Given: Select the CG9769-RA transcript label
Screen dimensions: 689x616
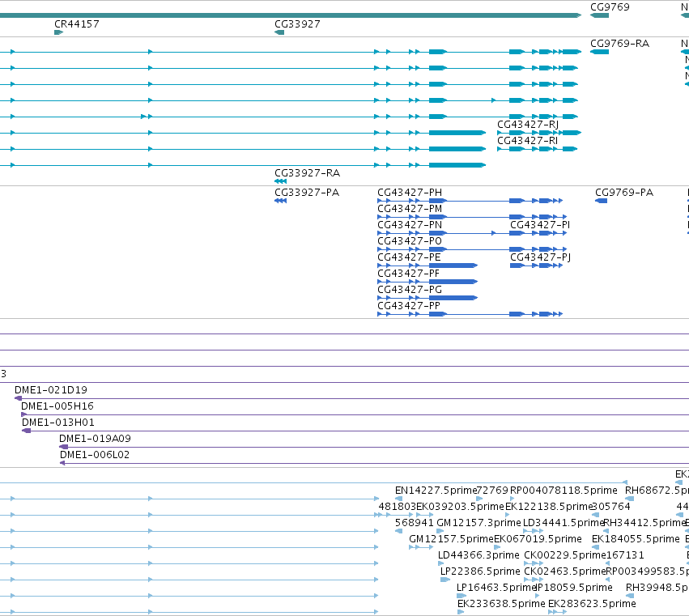Looking at the screenshot, I should click(x=619, y=44).
